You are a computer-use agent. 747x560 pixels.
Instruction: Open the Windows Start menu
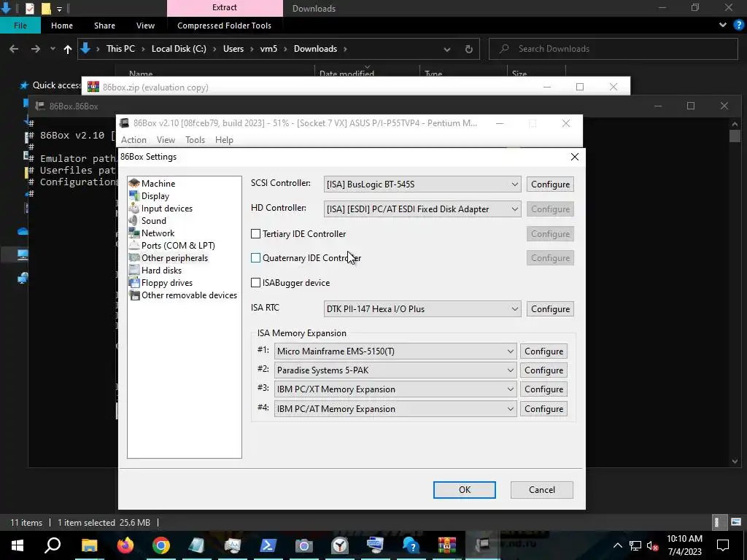point(18,545)
